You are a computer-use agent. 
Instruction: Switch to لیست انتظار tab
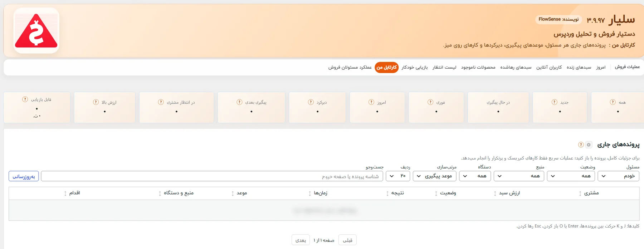pyautogui.click(x=444, y=67)
